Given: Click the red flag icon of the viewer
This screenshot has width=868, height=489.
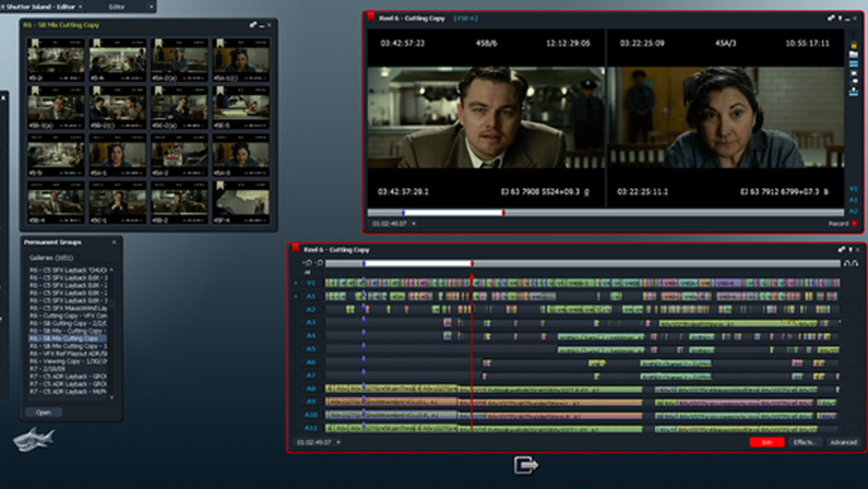Looking at the screenshot, I should click(371, 17).
